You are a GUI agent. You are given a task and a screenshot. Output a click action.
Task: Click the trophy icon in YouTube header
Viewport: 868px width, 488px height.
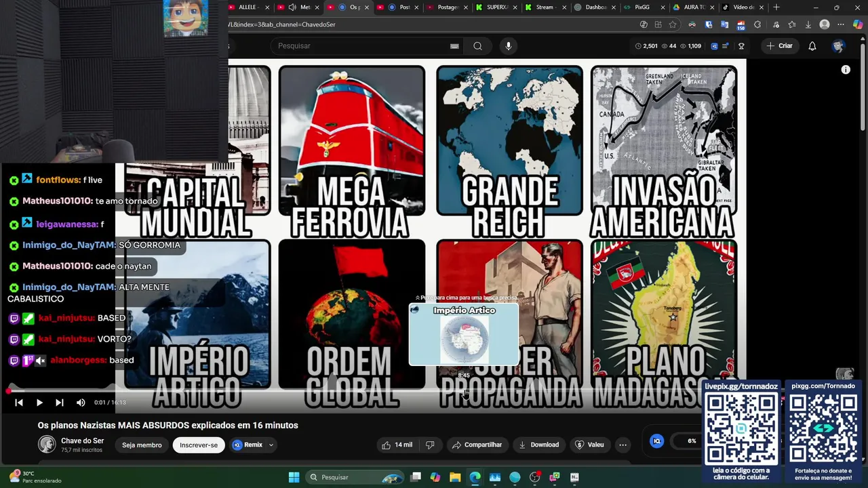(741, 46)
